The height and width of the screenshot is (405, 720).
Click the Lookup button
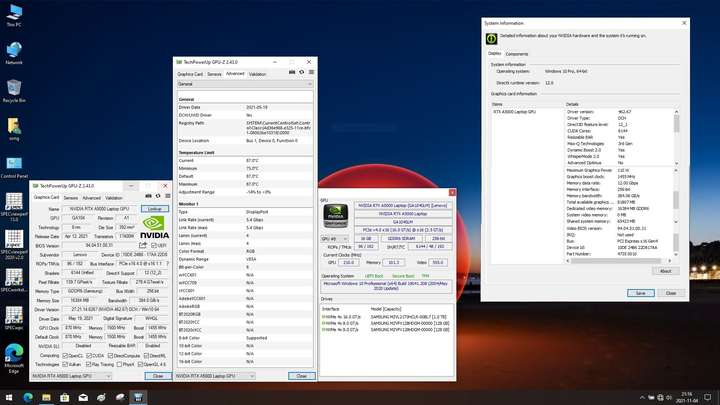155,209
